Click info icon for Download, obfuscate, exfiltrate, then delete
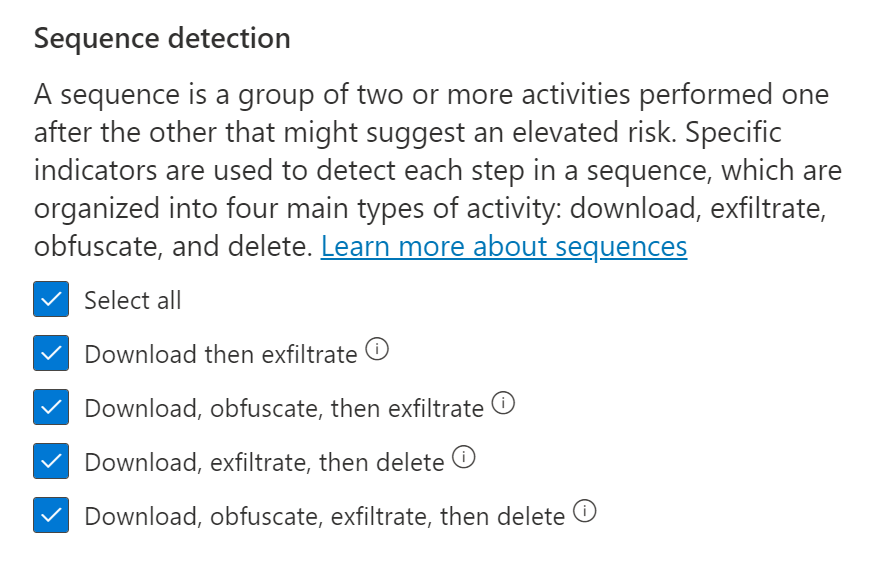 click(x=586, y=512)
